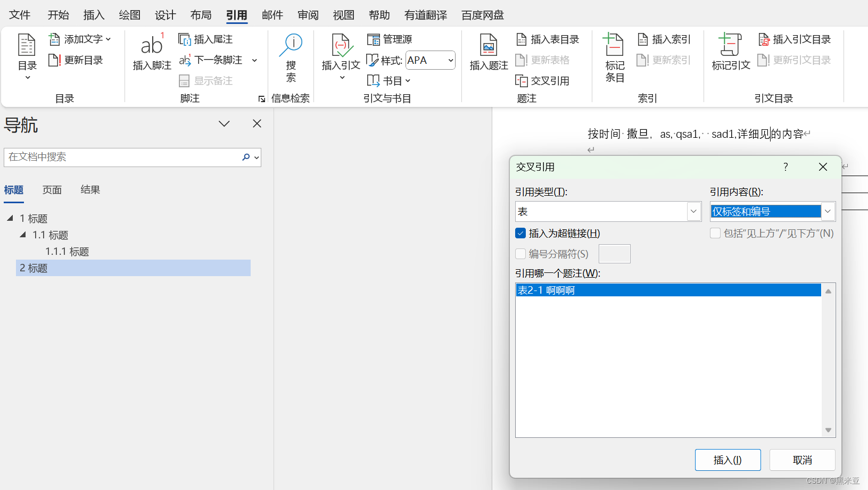The image size is (868, 490).
Task: Open footnote dialog launcher in 脚注 group
Action: point(261,99)
